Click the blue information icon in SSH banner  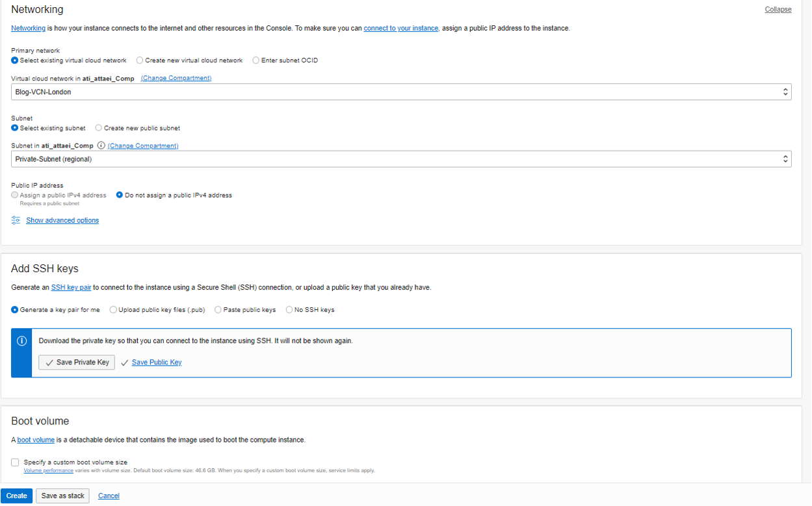(21, 341)
